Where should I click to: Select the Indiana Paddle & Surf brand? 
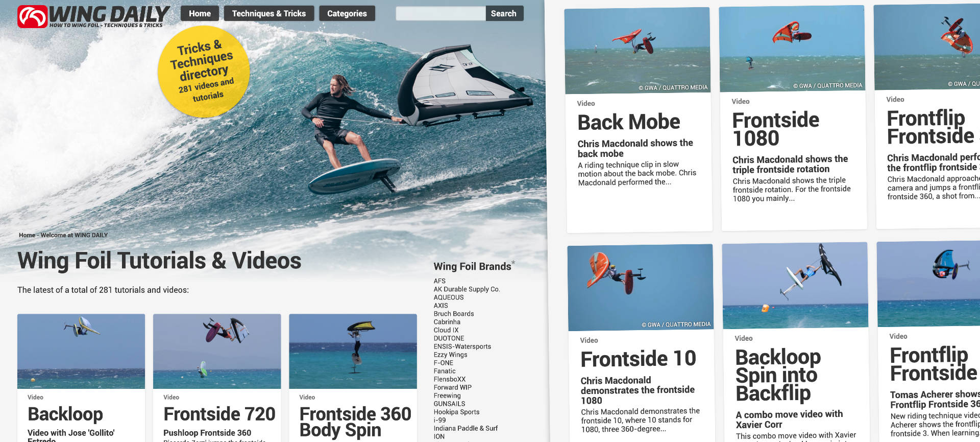point(465,428)
